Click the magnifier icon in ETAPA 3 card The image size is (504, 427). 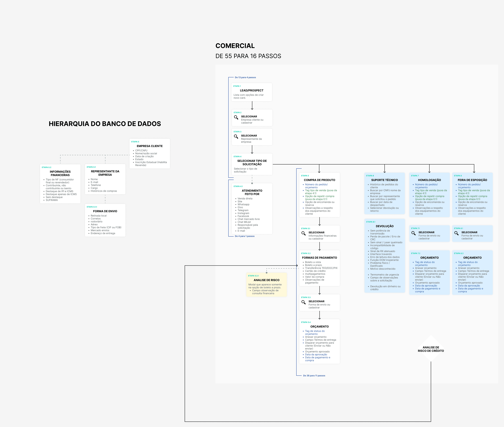click(x=236, y=137)
